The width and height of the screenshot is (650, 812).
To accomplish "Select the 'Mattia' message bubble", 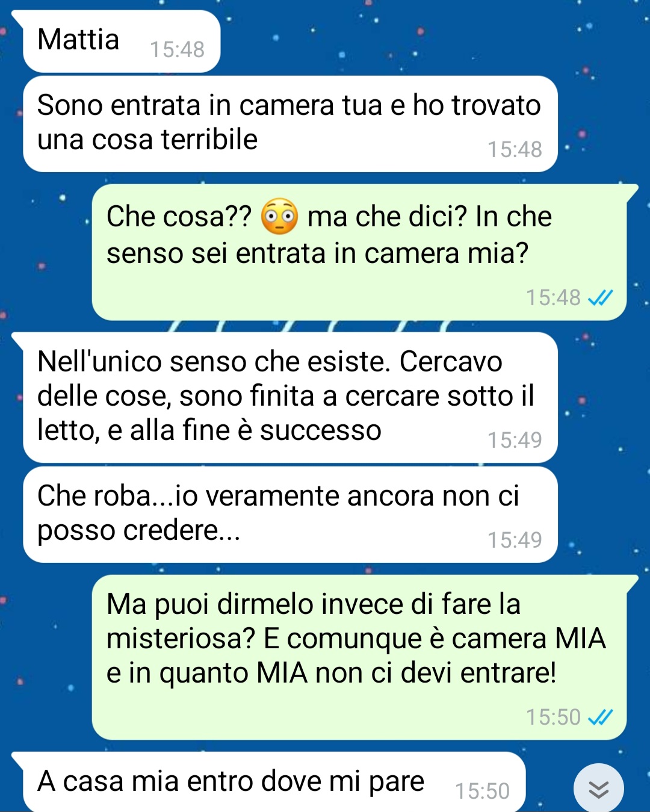I will [x=121, y=42].
